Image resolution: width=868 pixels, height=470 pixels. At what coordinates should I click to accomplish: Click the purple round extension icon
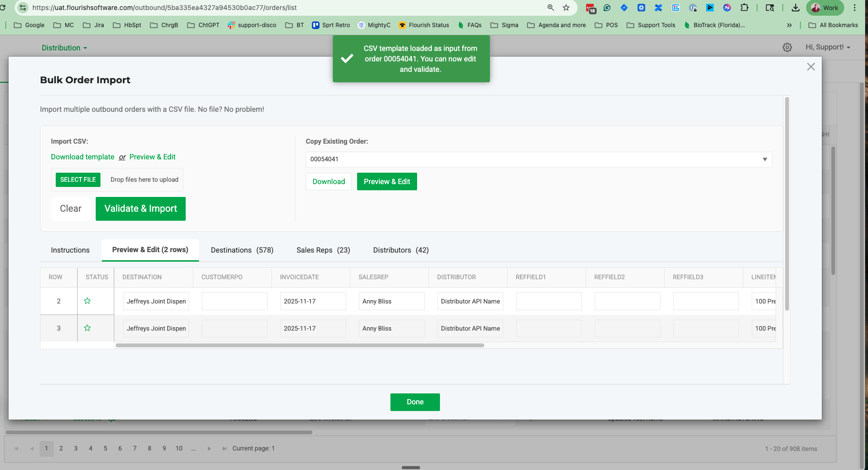coord(727,8)
